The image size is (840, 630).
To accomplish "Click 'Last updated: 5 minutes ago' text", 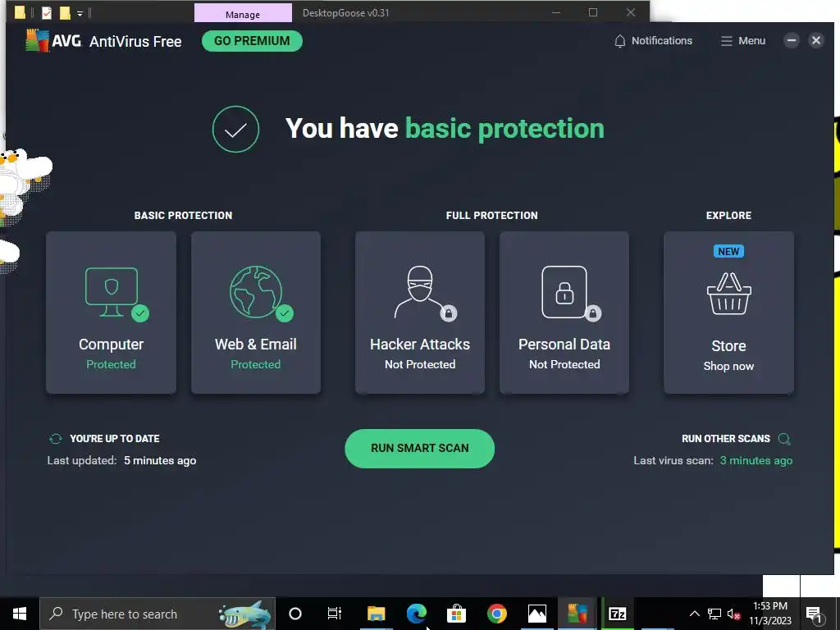I will pyautogui.click(x=121, y=461).
